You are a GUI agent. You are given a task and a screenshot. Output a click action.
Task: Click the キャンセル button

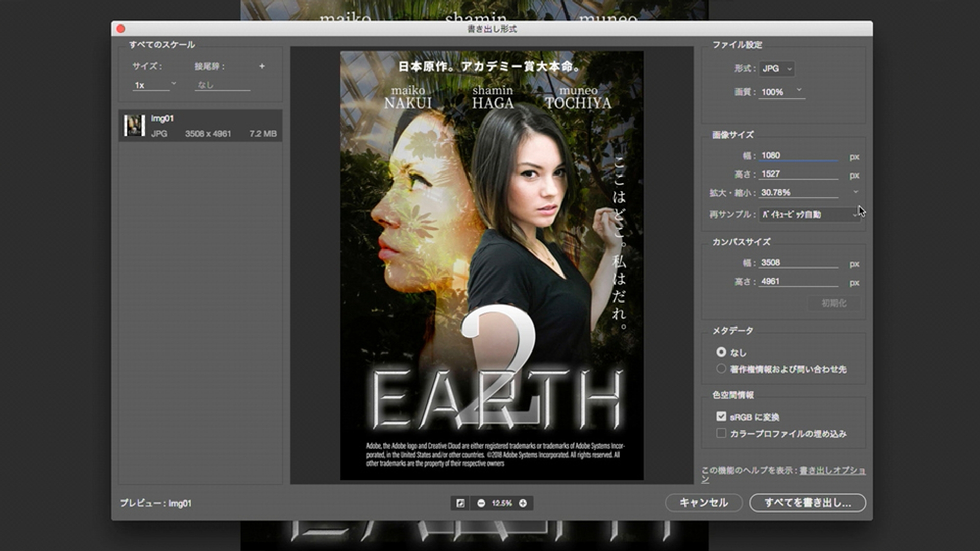click(703, 503)
